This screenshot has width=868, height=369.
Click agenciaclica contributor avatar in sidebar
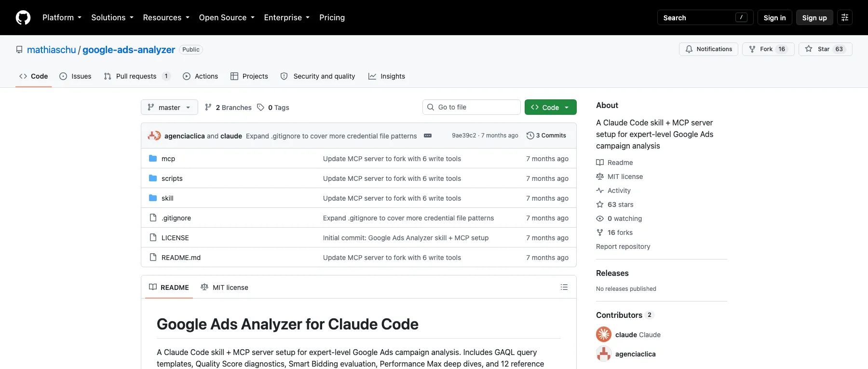(604, 354)
